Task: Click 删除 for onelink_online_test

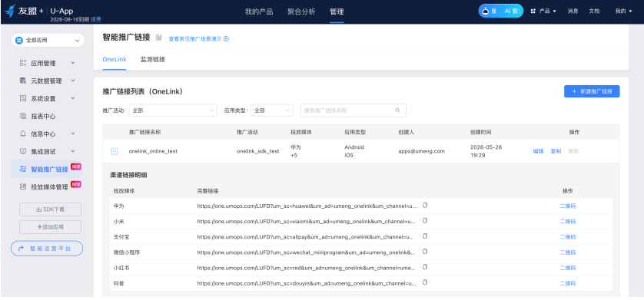Action: pyautogui.click(x=573, y=151)
